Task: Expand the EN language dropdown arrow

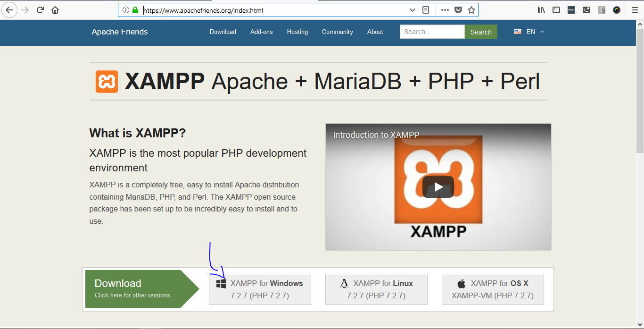Action: pos(542,32)
